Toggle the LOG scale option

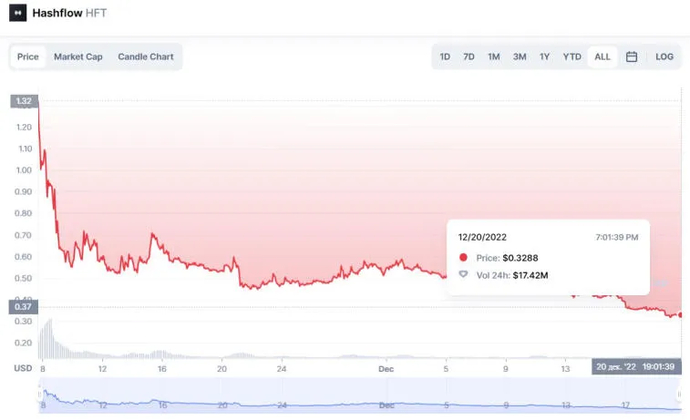click(x=664, y=57)
